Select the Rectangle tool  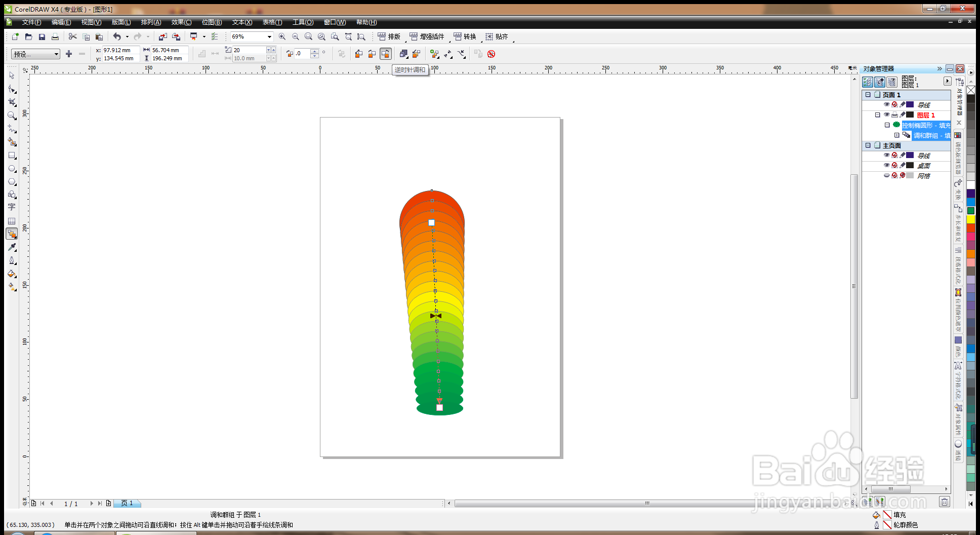tap(12, 156)
